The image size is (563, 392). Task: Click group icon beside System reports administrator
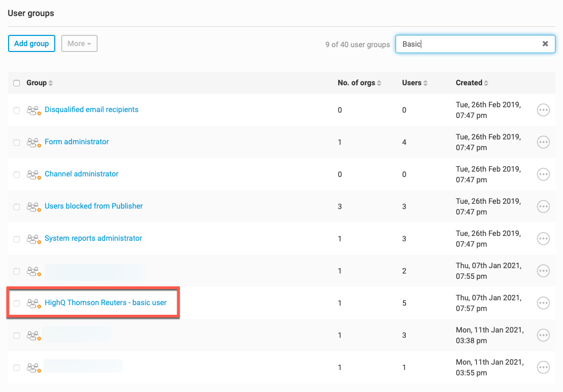coord(34,239)
